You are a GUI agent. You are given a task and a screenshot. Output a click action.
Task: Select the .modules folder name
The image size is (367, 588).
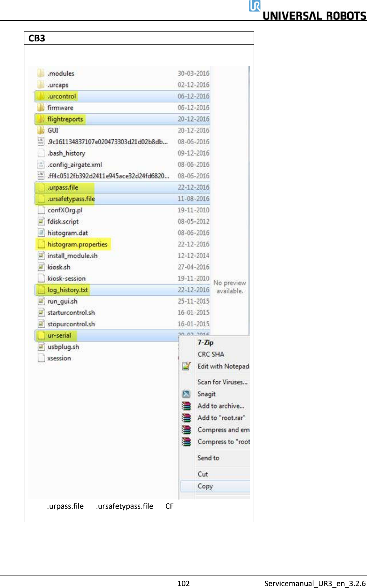tap(61, 73)
